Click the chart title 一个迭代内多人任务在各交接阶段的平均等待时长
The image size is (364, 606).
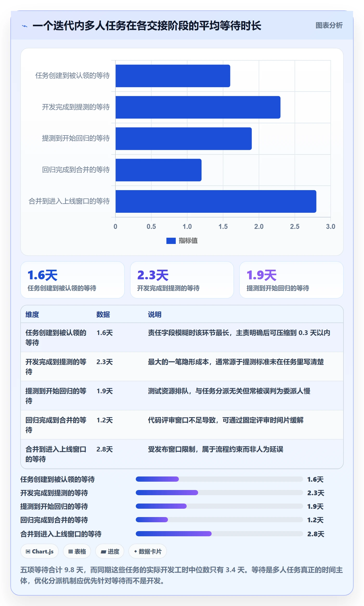(x=147, y=26)
